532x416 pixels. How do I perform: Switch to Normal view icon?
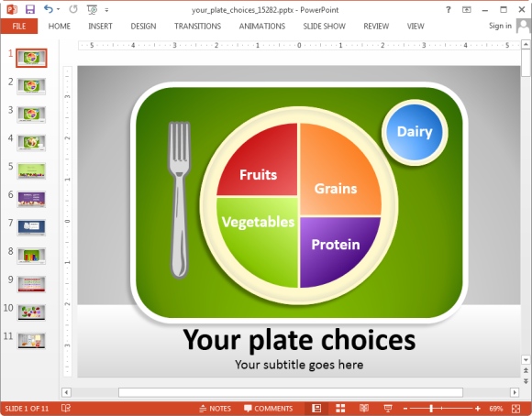click(x=316, y=408)
